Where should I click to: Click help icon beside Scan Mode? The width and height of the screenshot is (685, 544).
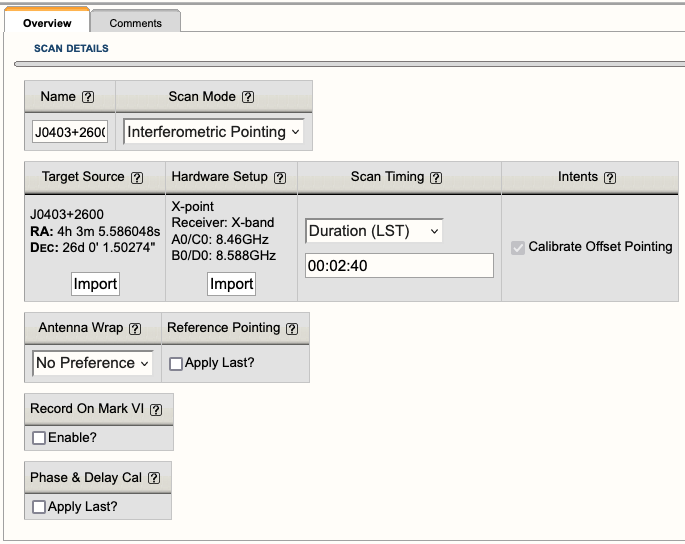pyautogui.click(x=248, y=97)
